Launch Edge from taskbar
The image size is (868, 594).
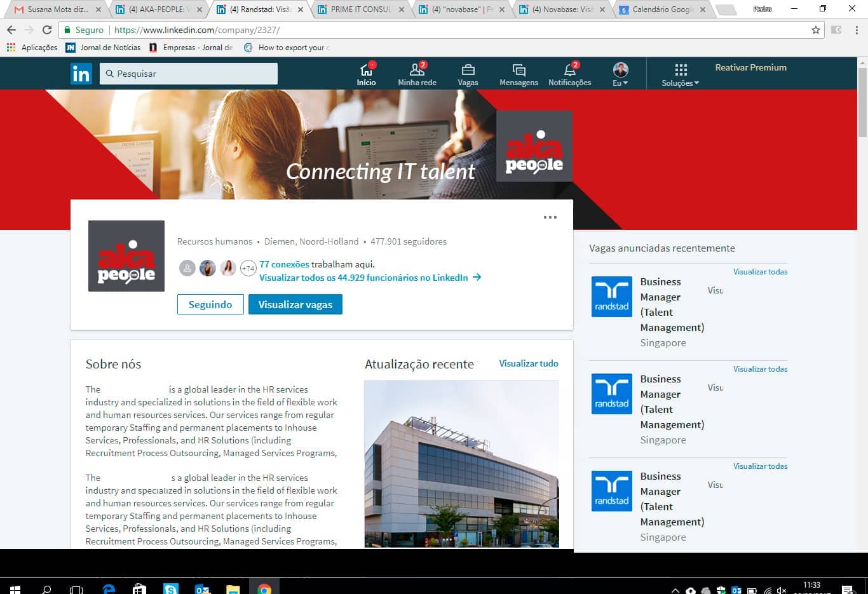tap(109, 589)
